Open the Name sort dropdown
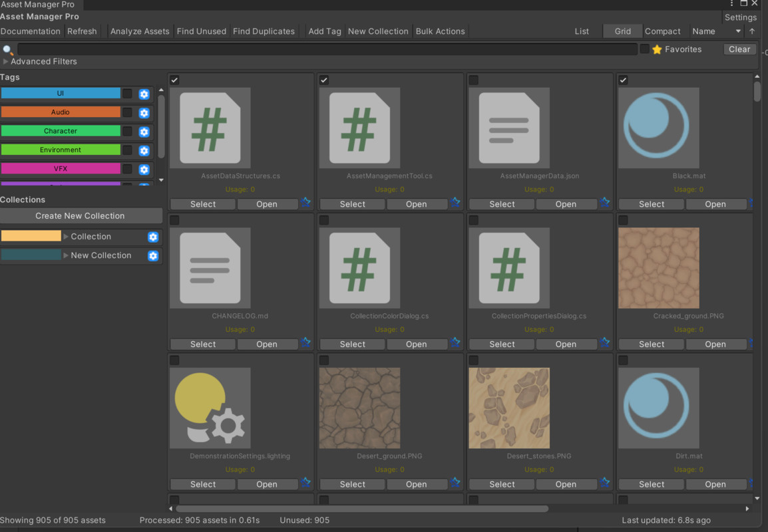Screen dimensions: 768x532 717,31
